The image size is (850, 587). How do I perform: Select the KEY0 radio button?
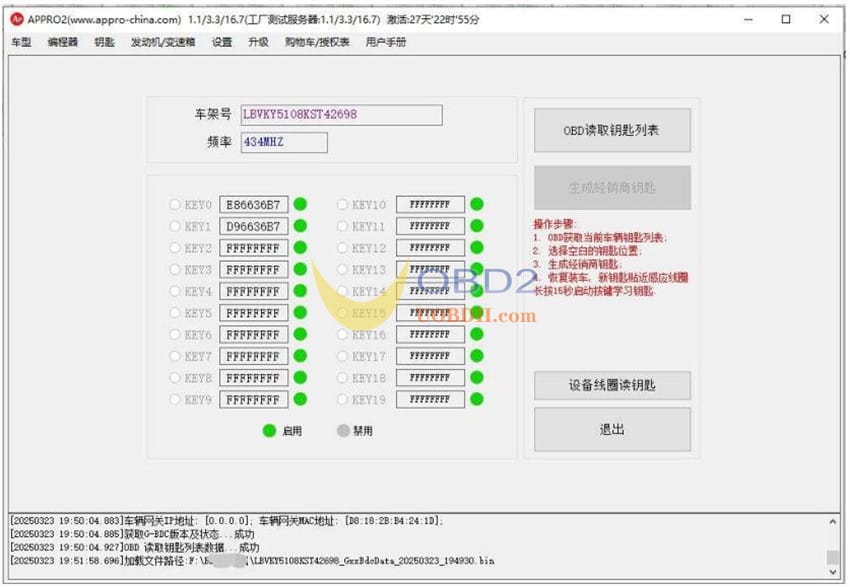click(175, 204)
